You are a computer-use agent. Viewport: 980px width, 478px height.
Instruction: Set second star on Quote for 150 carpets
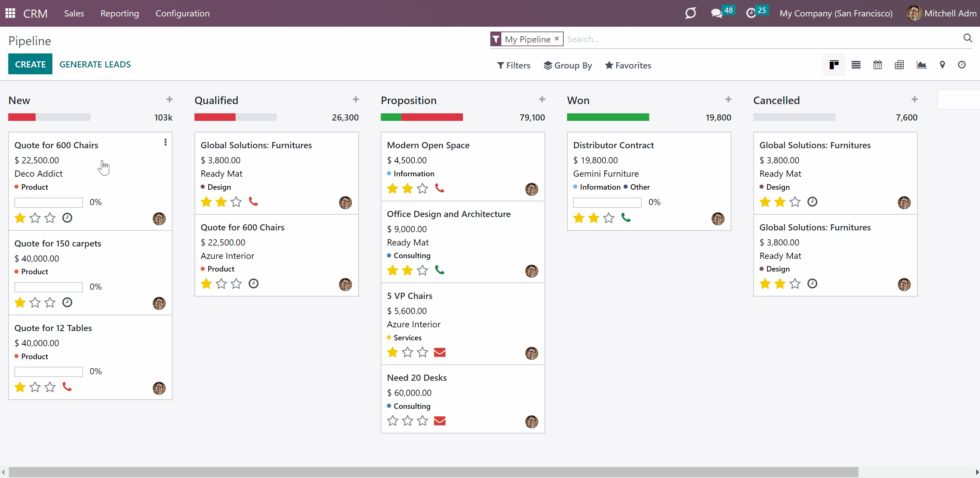35,303
